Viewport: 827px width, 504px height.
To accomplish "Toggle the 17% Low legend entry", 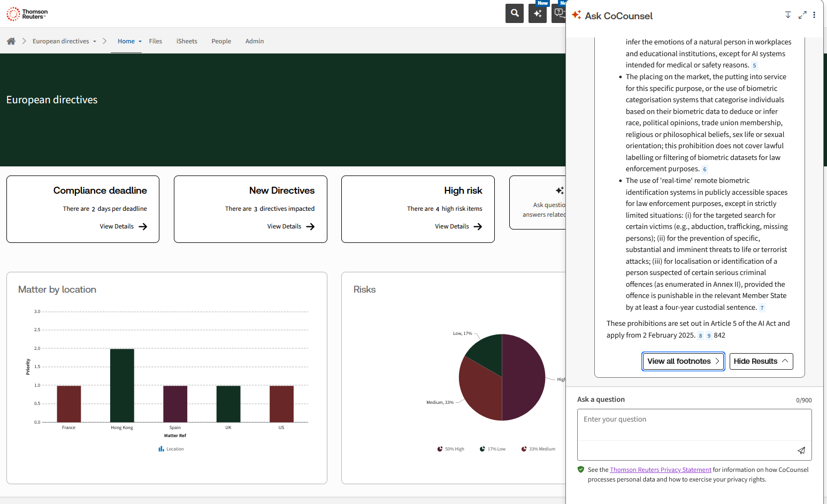I will coord(492,449).
